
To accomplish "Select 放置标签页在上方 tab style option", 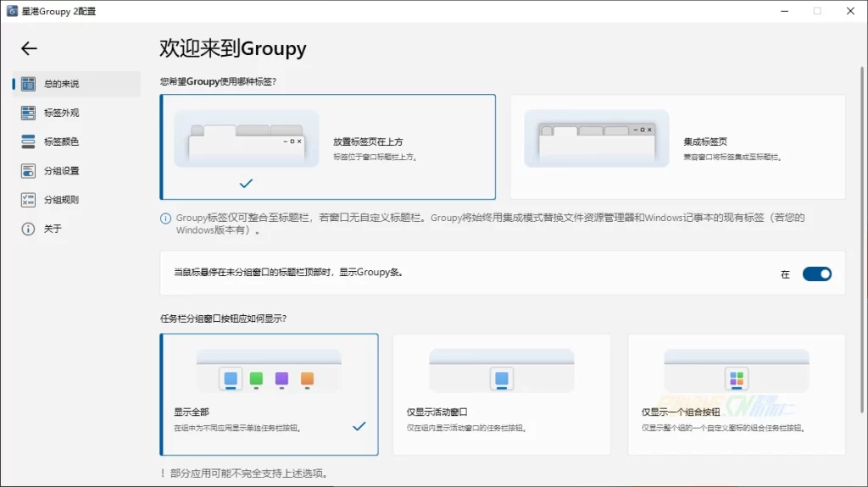I will coord(327,147).
